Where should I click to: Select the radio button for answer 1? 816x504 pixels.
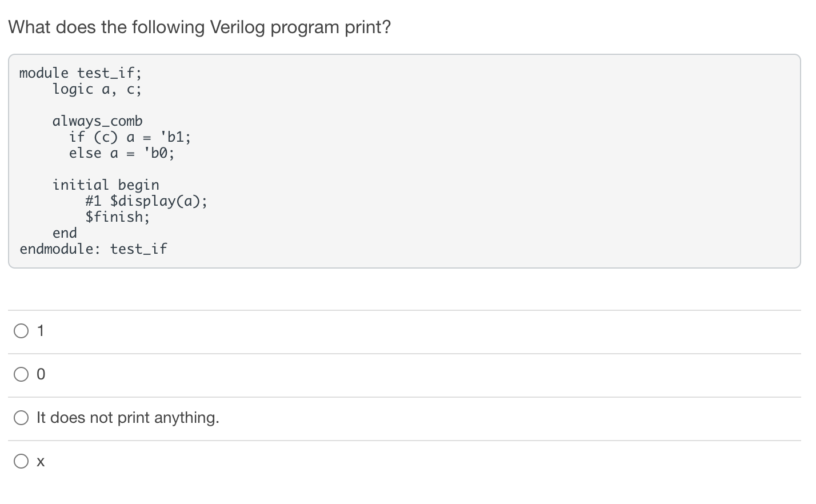coord(21,330)
